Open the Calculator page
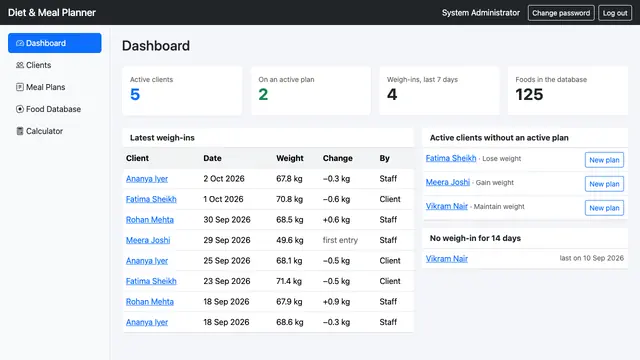Image resolution: width=640 pixels, height=360 pixels. tap(55, 131)
